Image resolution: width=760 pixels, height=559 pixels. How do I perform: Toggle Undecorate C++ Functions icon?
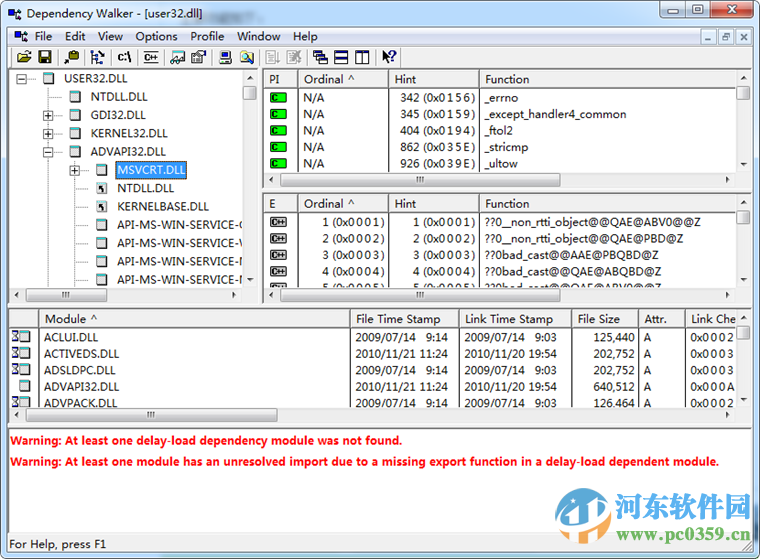pyautogui.click(x=151, y=57)
